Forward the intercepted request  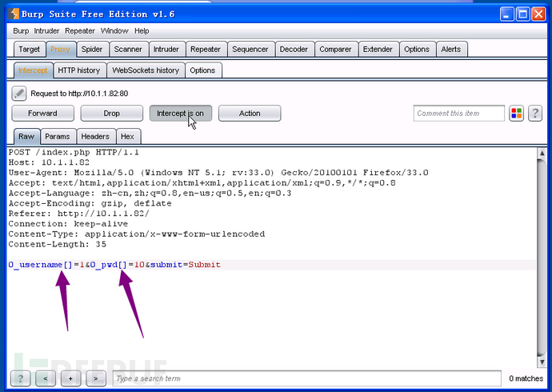(43, 114)
